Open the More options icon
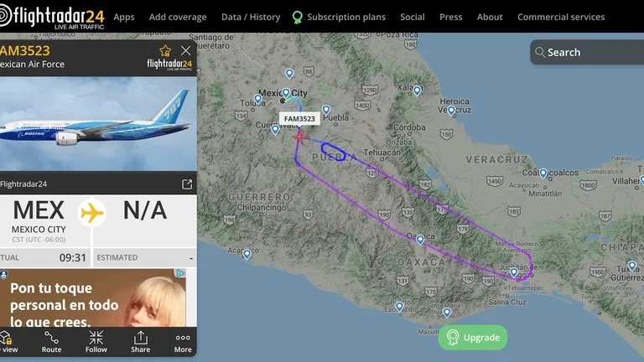Image resolution: width=644 pixels, height=362 pixels. click(183, 340)
